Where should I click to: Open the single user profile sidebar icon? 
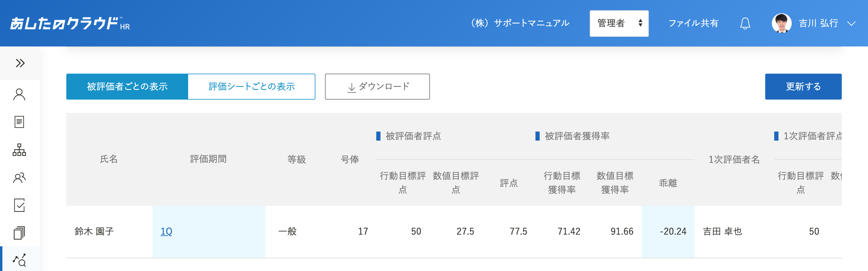coord(19,94)
